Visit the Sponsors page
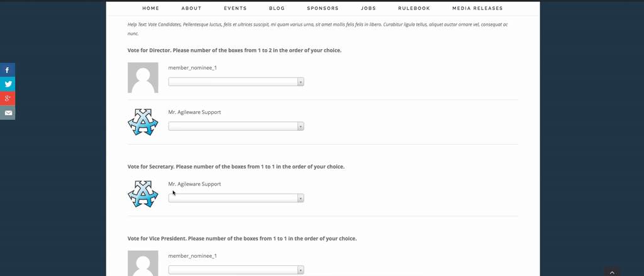This screenshot has height=276, width=644. [323, 8]
